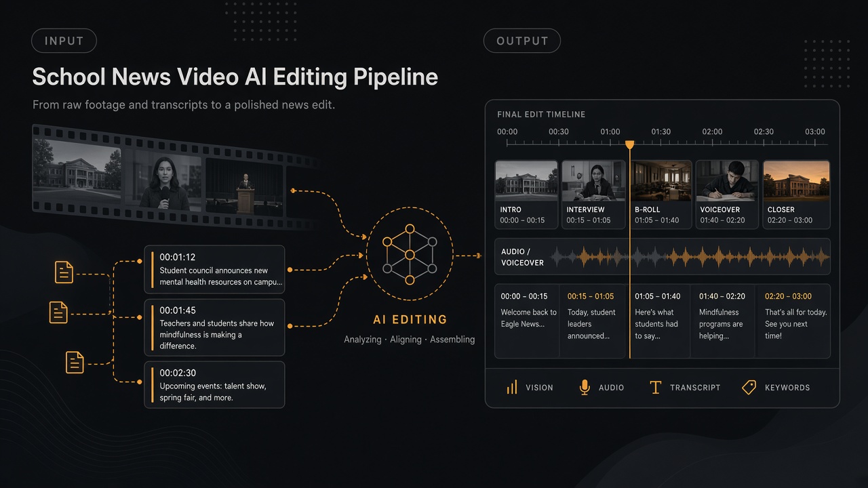The height and width of the screenshot is (488, 868).
Task: Select the topmost document file icon
Action: pos(64,272)
